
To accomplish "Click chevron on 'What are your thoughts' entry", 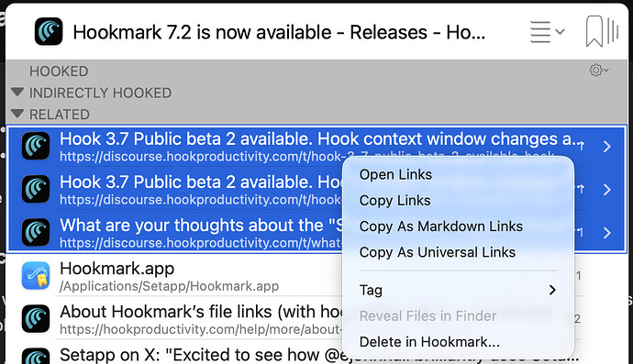I will [x=606, y=233].
